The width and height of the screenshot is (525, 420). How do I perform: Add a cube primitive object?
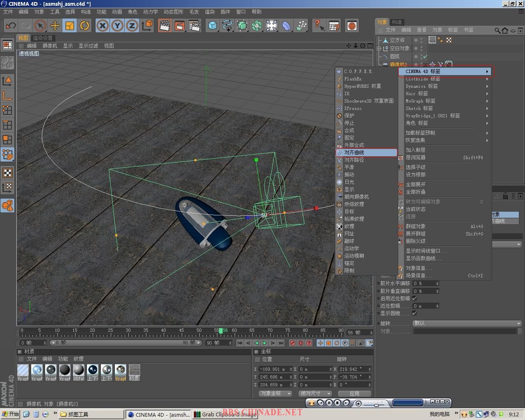coord(212,26)
